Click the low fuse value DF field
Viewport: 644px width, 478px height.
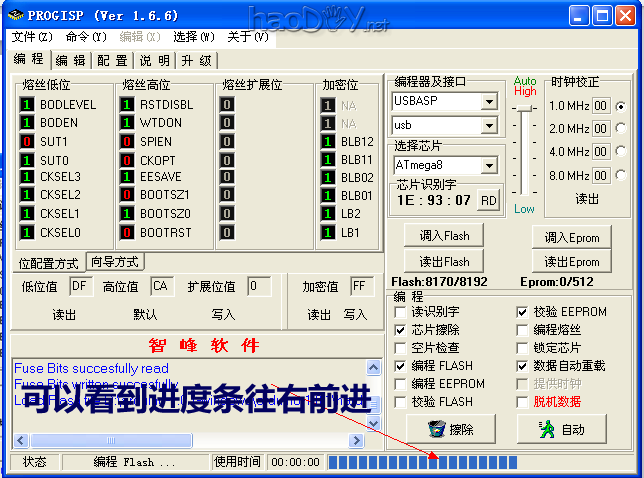coord(81,286)
